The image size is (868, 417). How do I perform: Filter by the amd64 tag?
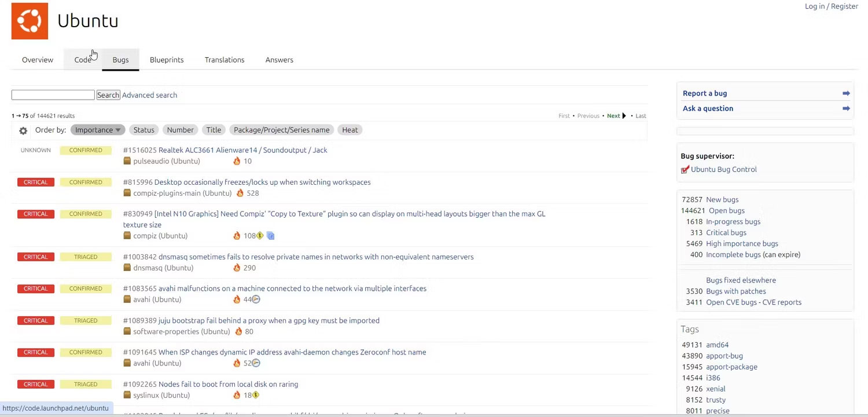pyautogui.click(x=718, y=345)
